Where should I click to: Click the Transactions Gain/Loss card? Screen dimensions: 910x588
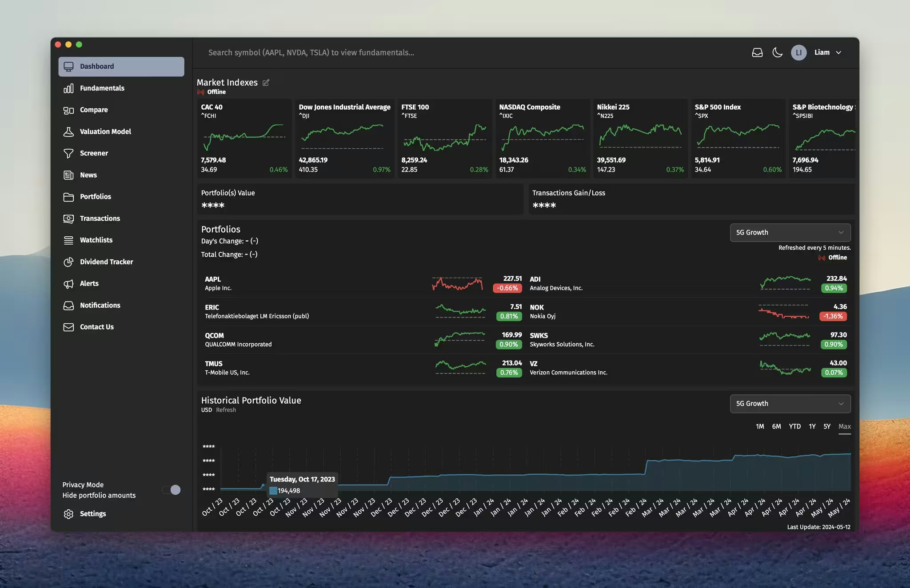coord(691,199)
